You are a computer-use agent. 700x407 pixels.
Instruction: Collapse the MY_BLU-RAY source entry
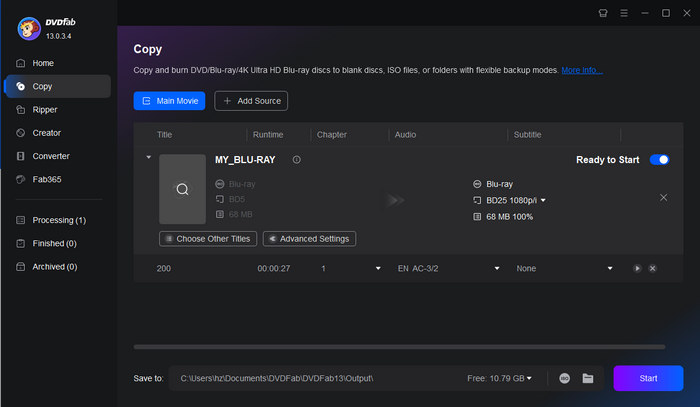[149, 157]
